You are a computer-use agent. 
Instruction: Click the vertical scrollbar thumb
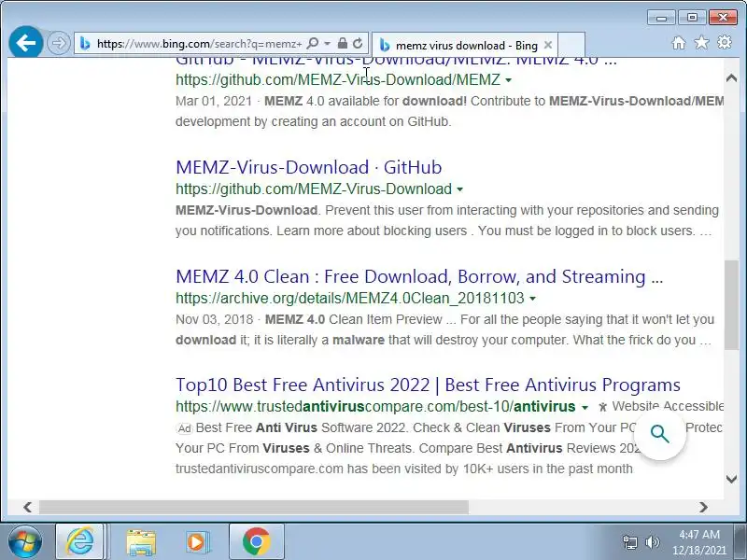[x=731, y=305]
